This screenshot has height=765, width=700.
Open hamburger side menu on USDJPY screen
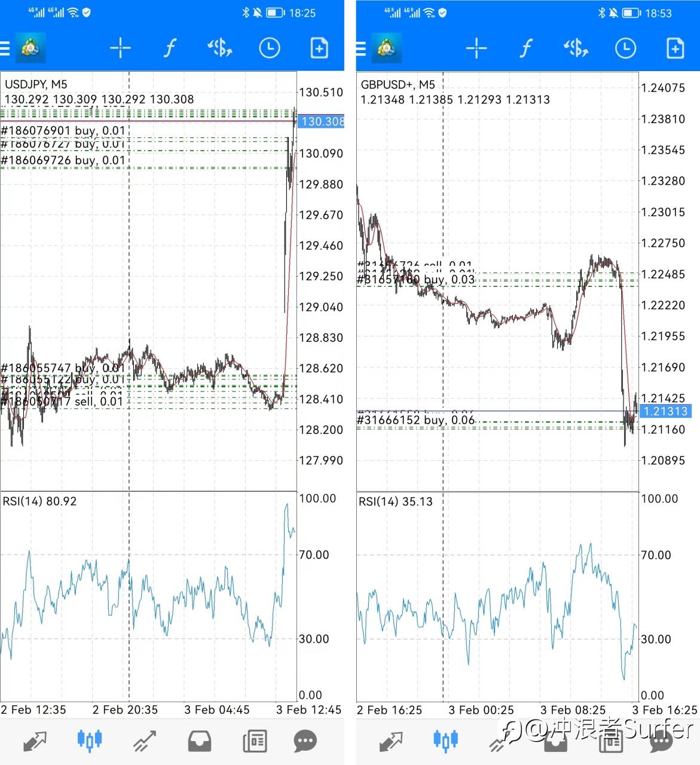pyautogui.click(x=5, y=48)
